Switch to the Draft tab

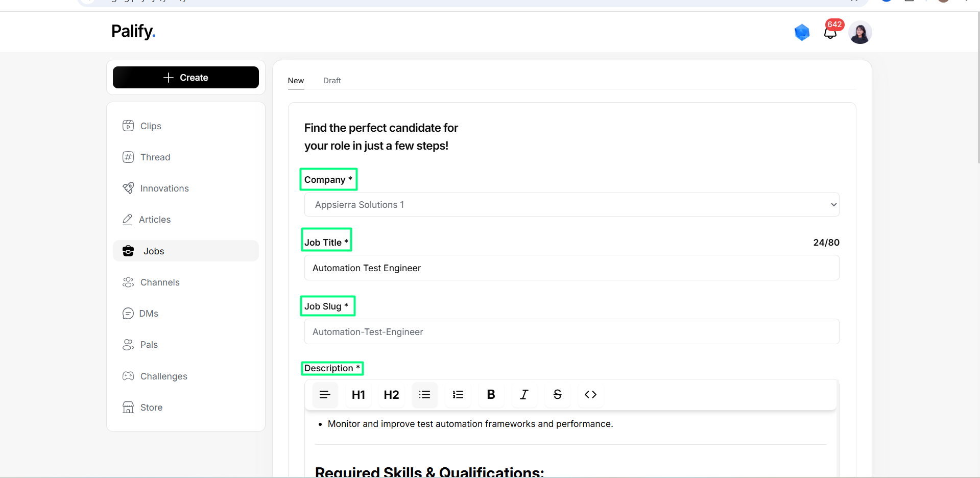click(332, 81)
